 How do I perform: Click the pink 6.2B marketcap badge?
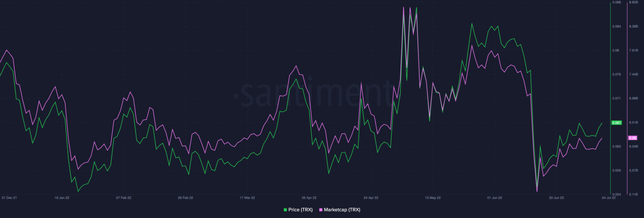633,138
